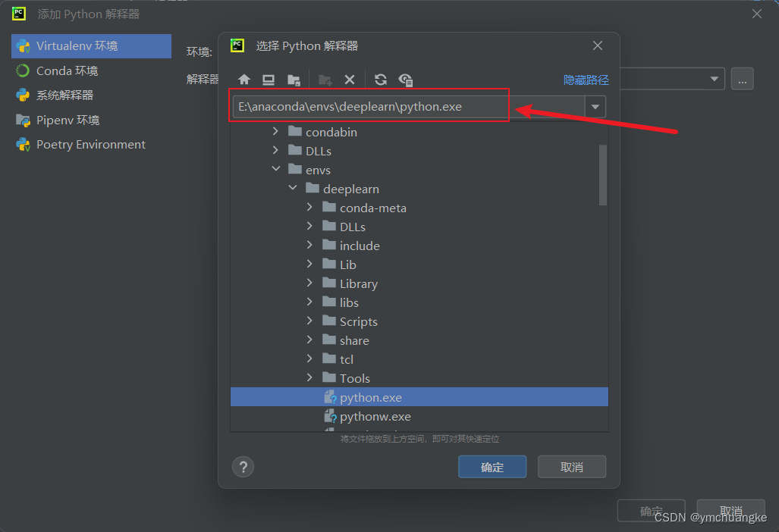The width and height of the screenshot is (779, 532).
Task: Click the Home directory toolbar icon
Action: (244, 80)
